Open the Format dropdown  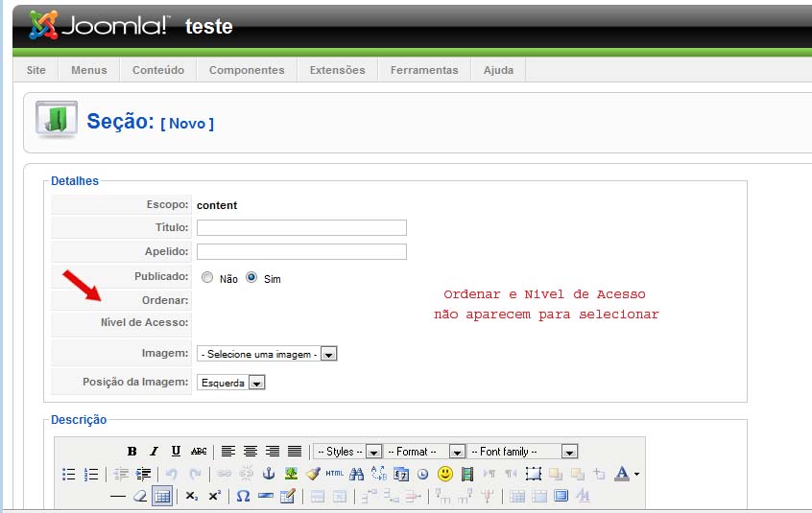pyautogui.click(x=424, y=452)
